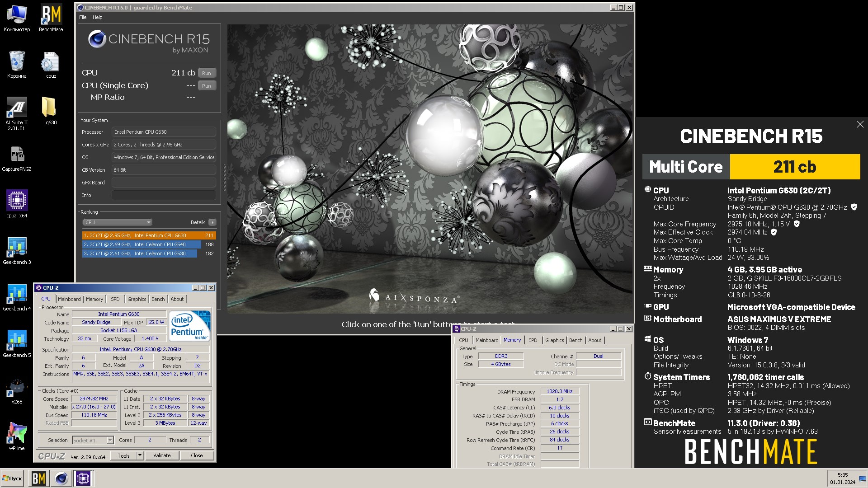The image size is (868, 488).
Task: Open the Tools dropdown arrow in CPU-Z
Action: 140,455
